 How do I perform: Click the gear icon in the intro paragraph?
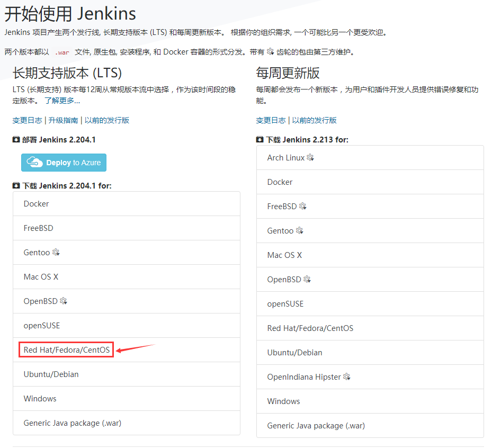[270, 51]
